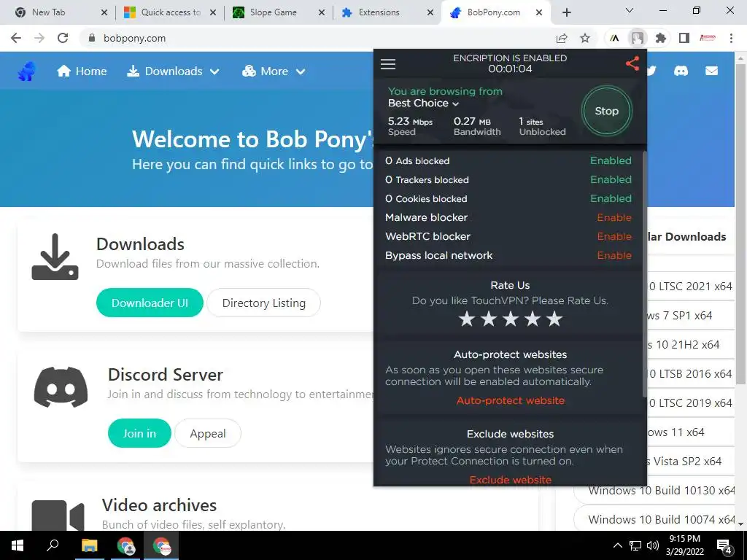
Task: Share this page from address bar
Action: [562, 38]
